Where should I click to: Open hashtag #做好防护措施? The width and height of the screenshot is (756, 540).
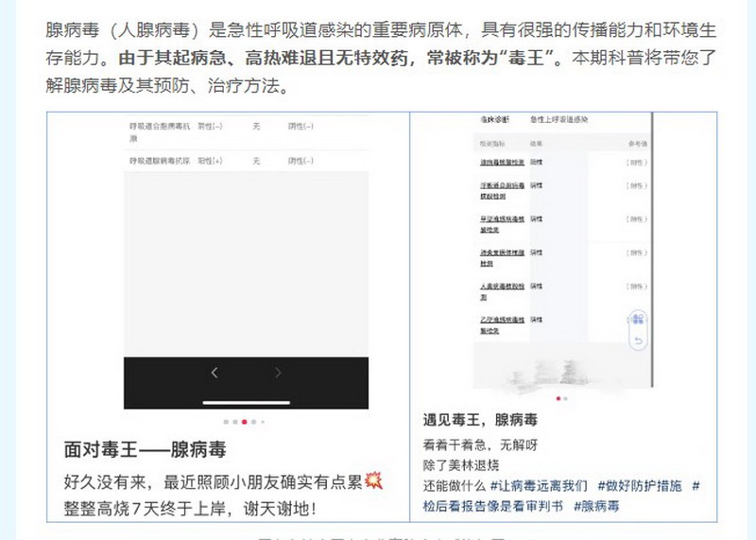click(639, 485)
